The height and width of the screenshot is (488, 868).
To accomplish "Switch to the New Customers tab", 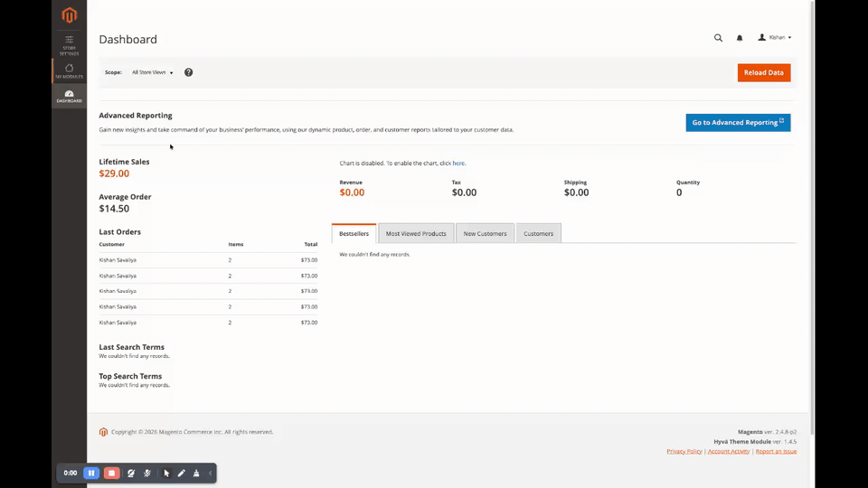I will click(x=485, y=233).
